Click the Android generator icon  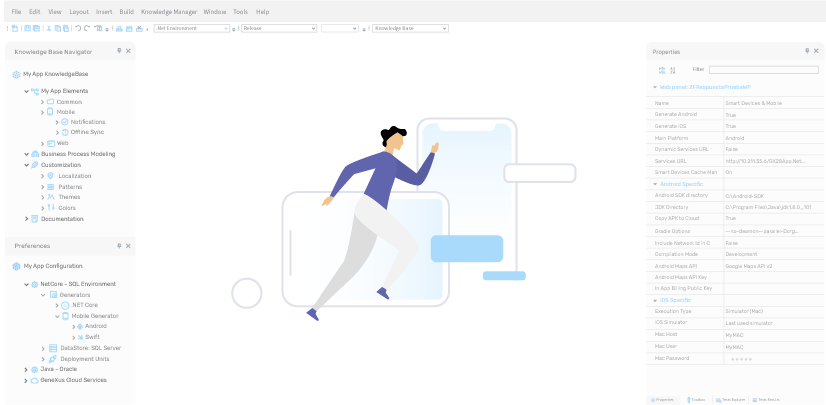[x=80, y=326]
